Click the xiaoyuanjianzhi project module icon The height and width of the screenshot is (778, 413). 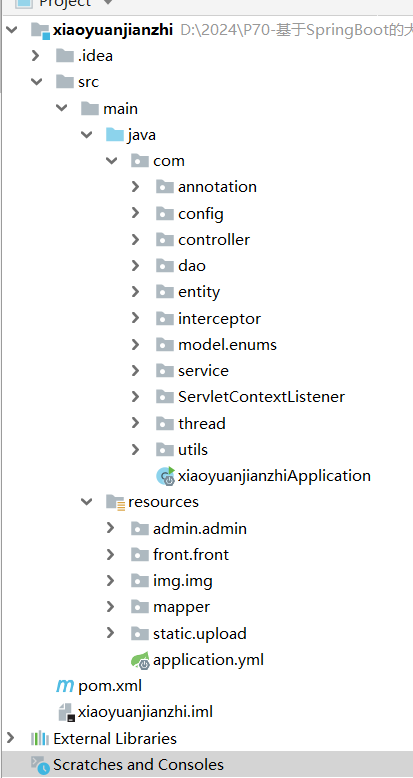coord(40,30)
